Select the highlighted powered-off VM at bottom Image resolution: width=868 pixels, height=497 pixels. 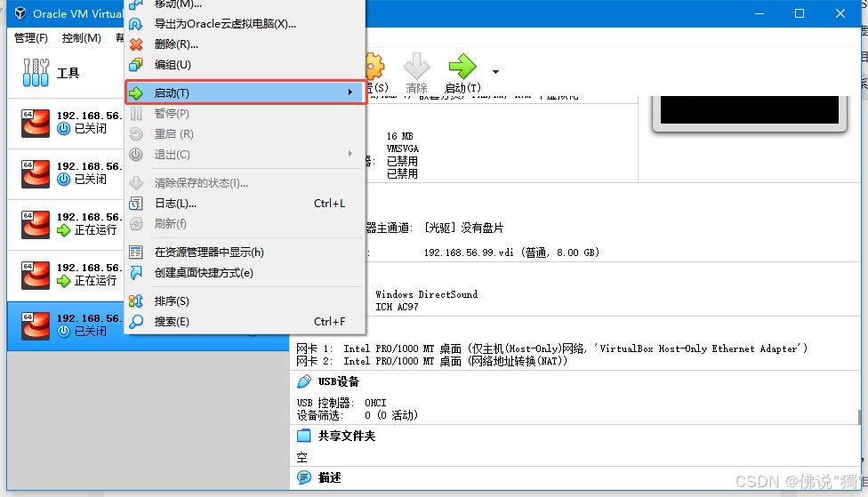pos(65,325)
